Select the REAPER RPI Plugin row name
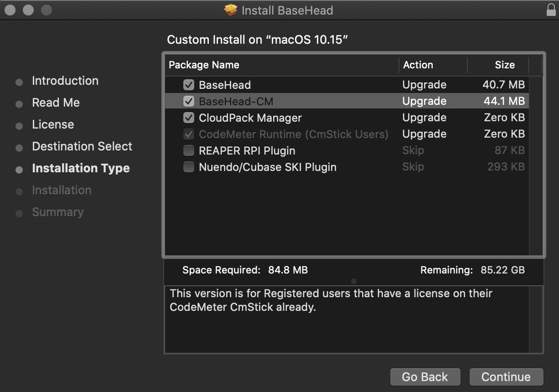Viewport: 559px width, 392px height. point(247,150)
